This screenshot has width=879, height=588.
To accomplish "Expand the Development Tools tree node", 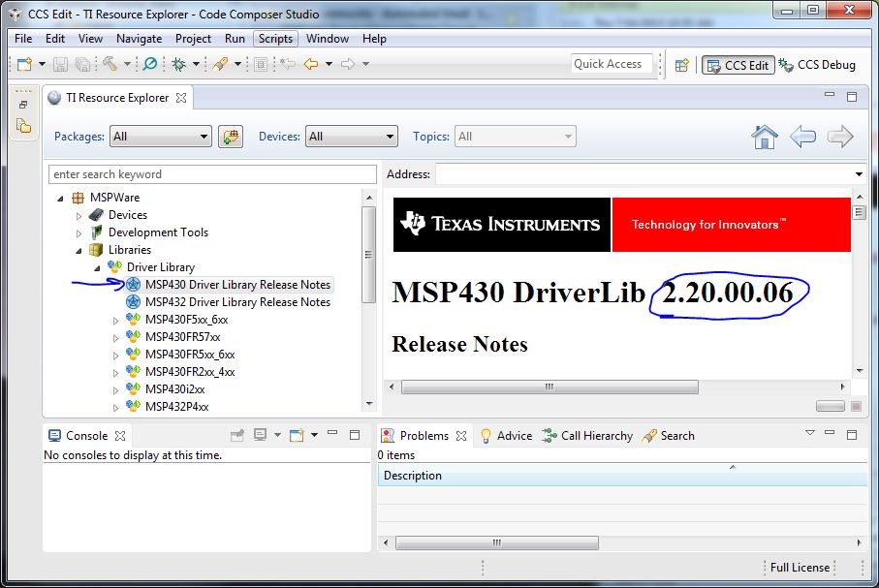I will pyautogui.click(x=79, y=233).
